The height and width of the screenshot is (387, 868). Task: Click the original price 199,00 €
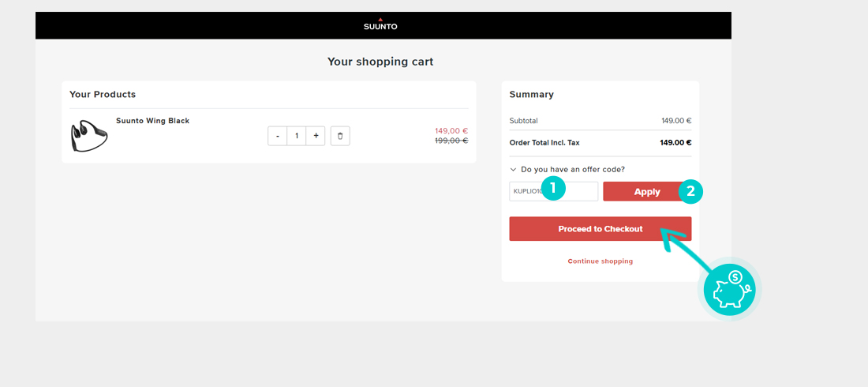click(451, 141)
